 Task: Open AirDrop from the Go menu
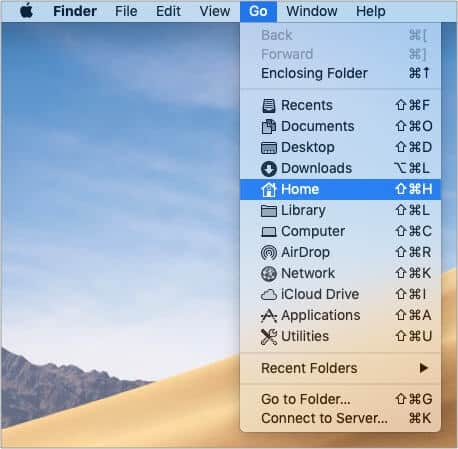coord(340,252)
